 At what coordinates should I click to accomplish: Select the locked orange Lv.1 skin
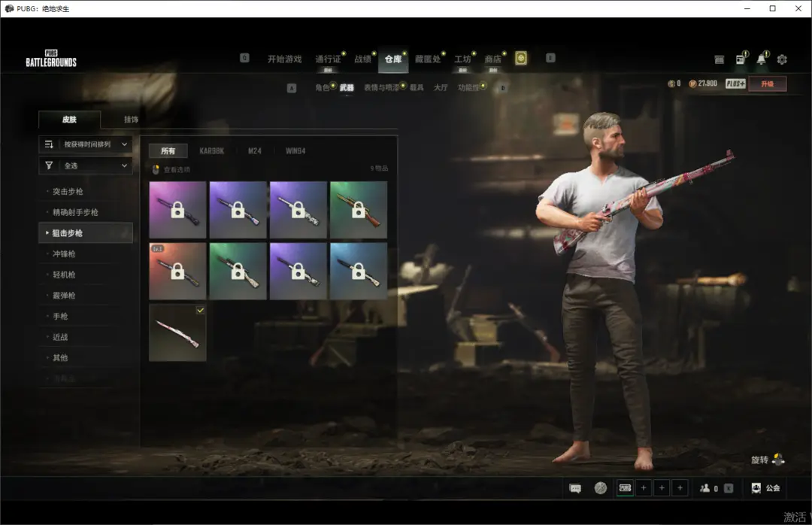click(177, 271)
